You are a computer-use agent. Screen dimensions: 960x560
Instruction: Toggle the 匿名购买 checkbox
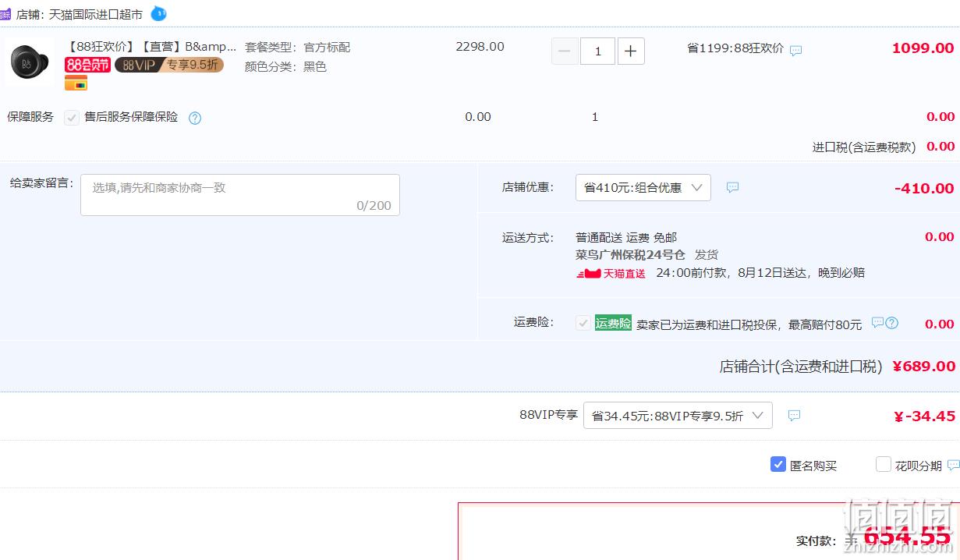coord(778,464)
